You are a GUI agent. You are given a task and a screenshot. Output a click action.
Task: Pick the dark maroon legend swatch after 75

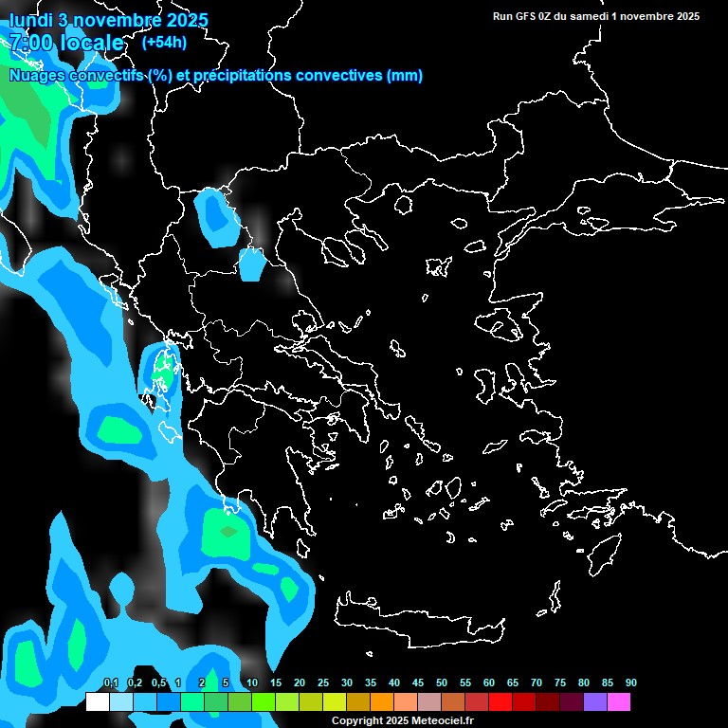(572, 701)
